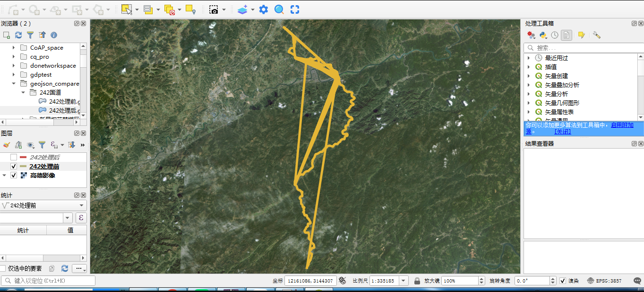The width and height of the screenshot is (644, 292).
Task: Open Processing models gear icon
Action: (531, 35)
